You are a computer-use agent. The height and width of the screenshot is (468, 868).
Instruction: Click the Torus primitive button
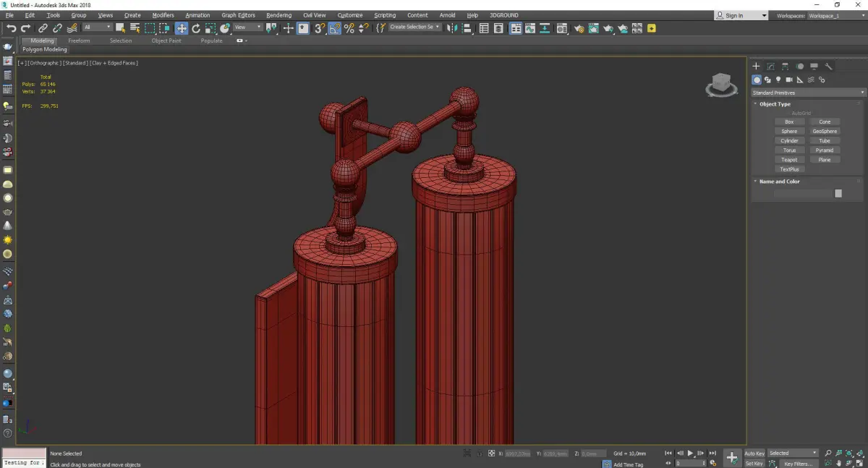pyautogui.click(x=789, y=150)
